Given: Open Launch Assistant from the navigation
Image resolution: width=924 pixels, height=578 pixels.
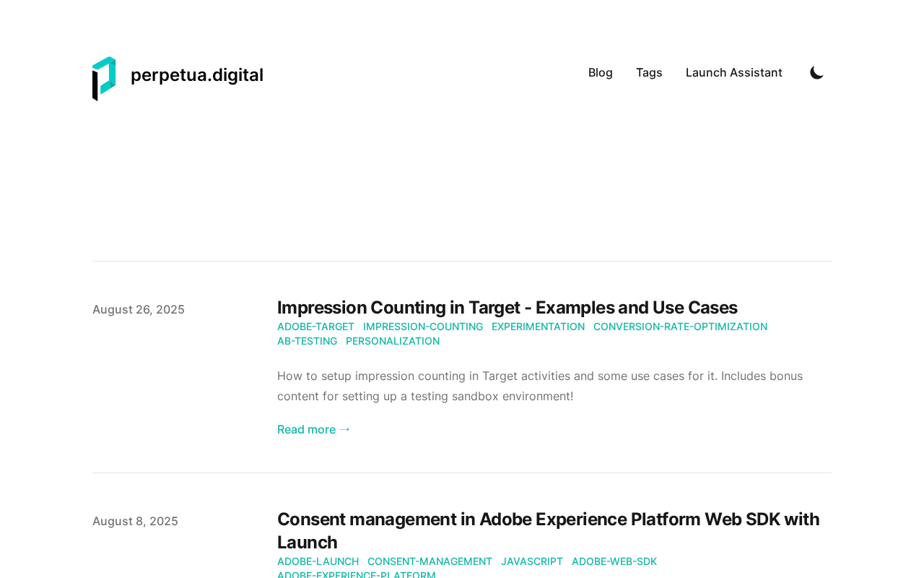Looking at the screenshot, I should [734, 72].
